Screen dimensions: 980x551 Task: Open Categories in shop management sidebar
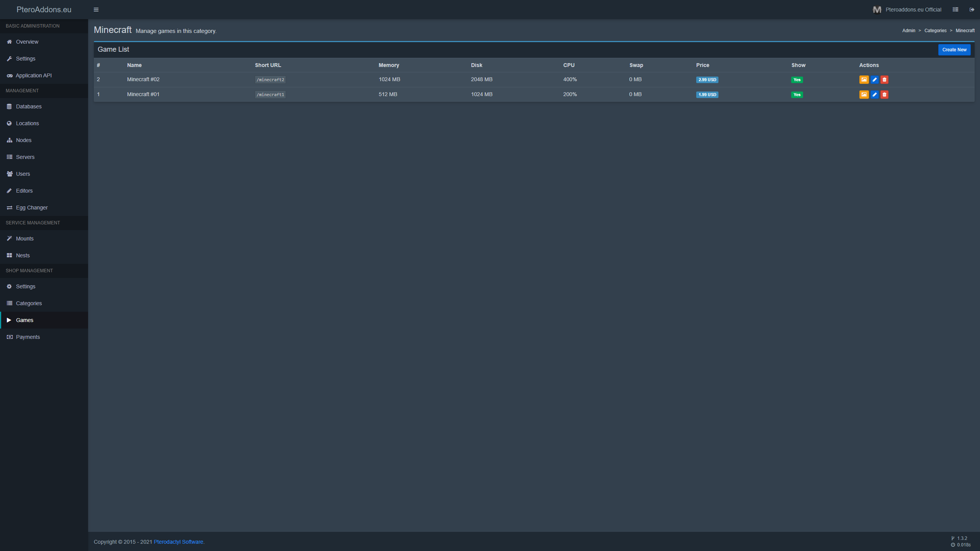point(29,303)
